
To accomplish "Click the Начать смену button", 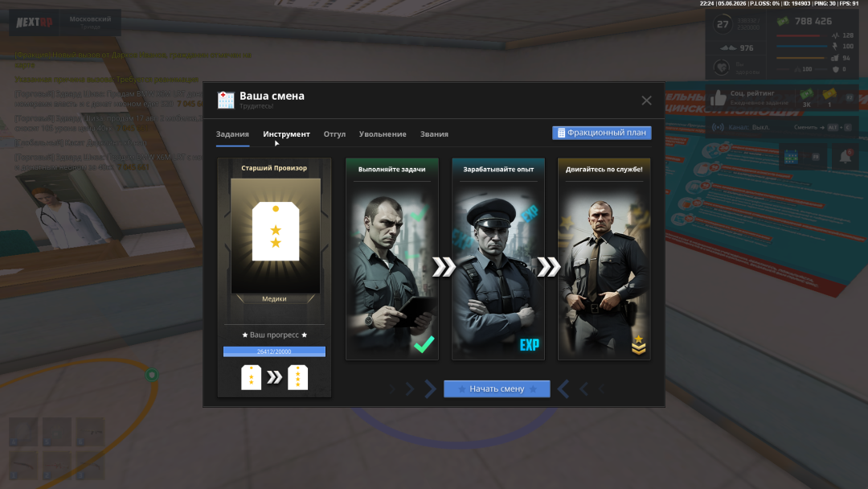I will [497, 388].
